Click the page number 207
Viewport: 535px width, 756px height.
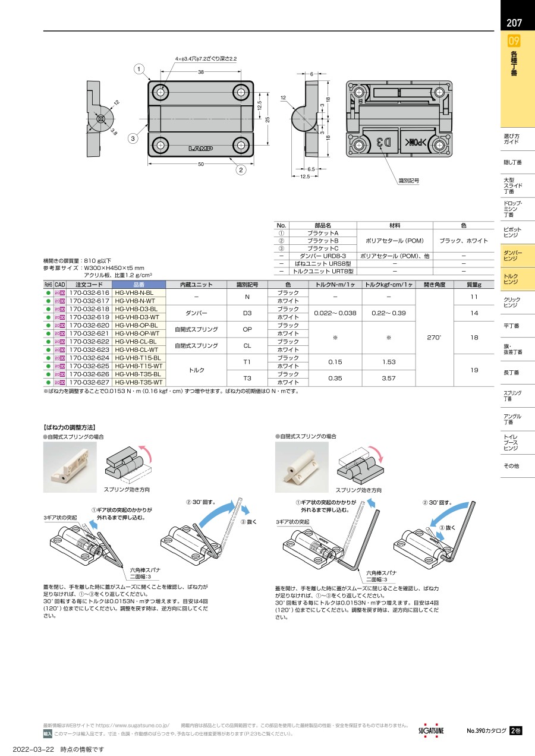click(514, 23)
